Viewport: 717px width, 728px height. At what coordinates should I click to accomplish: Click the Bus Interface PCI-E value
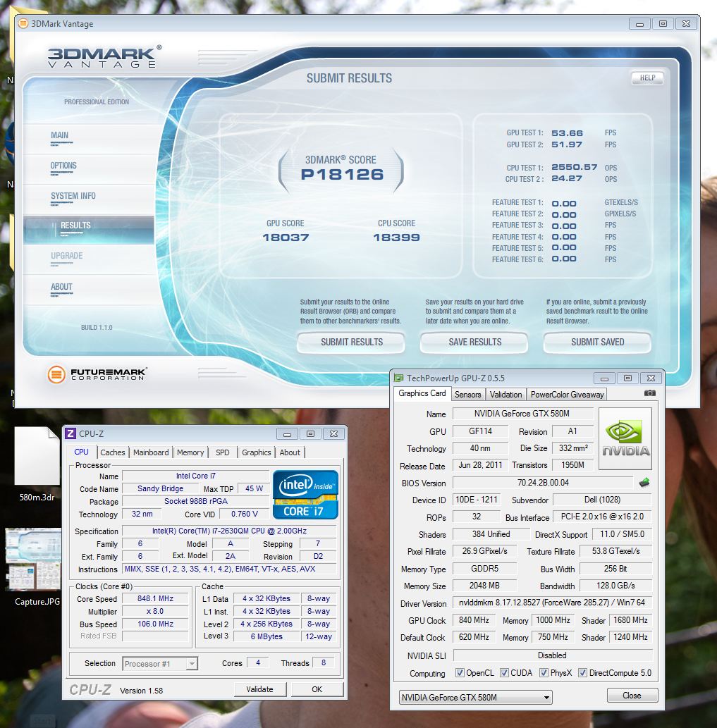[602, 517]
